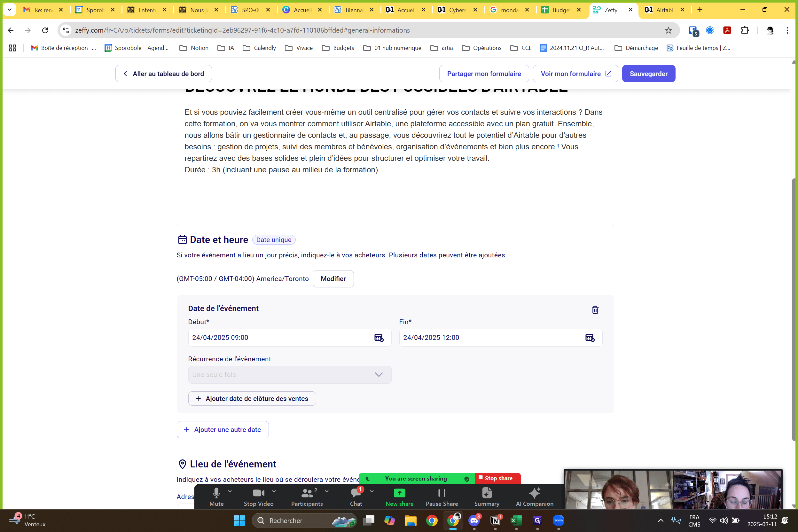Open the Début date calendar picker

(x=379, y=338)
